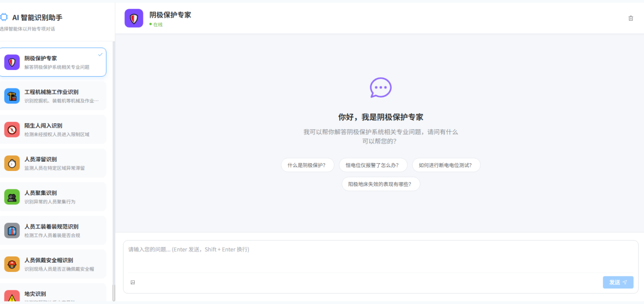Click the header shield avatar of 阴极保护专家
The height and width of the screenshot is (304, 644).
click(x=134, y=18)
